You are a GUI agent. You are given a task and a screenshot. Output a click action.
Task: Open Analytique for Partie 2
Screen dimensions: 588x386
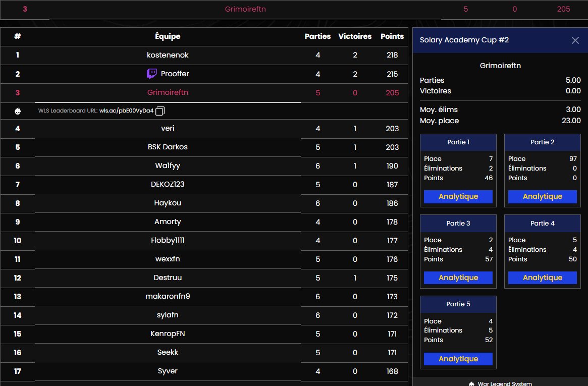(x=542, y=196)
